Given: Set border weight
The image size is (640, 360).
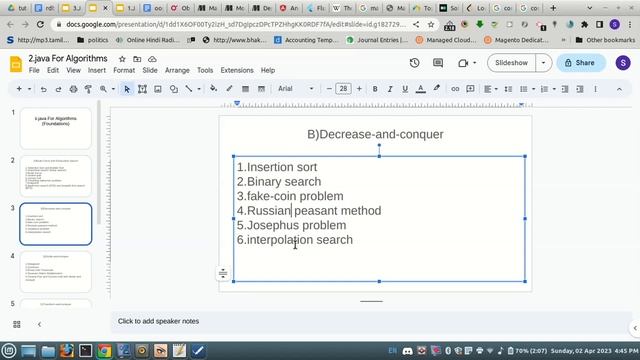Looking at the screenshot, I should pyautogui.click(x=245, y=89).
